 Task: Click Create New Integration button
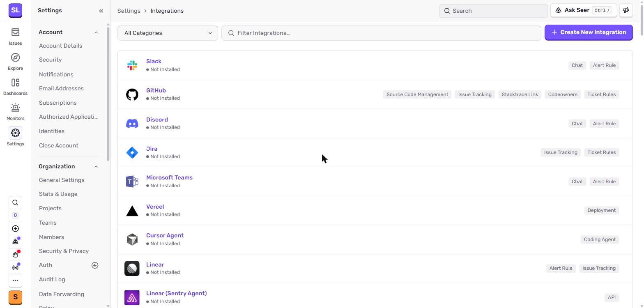[589, 32]
